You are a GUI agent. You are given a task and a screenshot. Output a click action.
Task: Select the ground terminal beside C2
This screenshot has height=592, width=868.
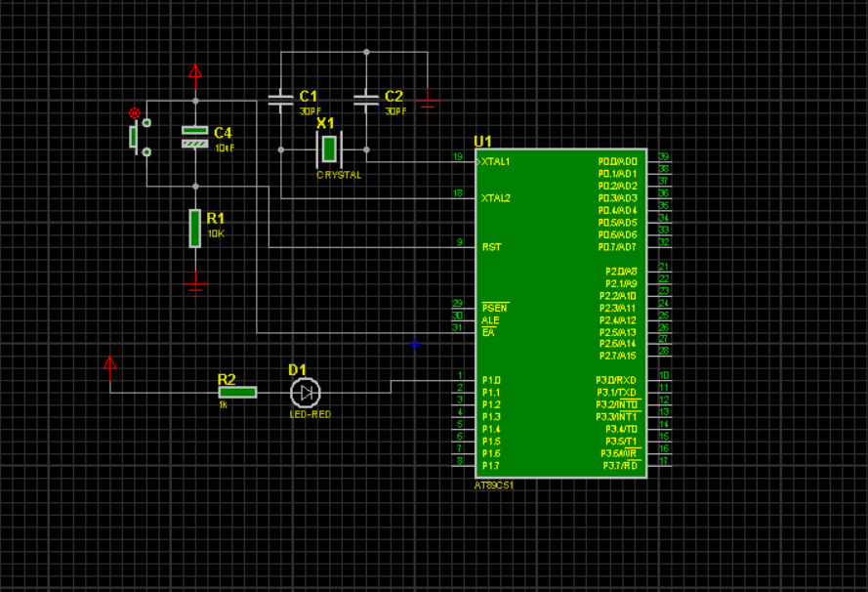[x=427, y=101]
